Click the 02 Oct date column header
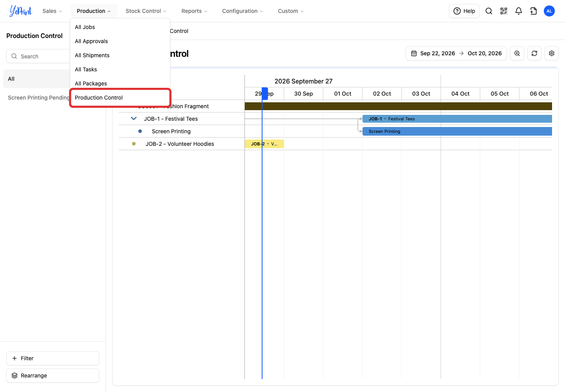This screenshot has width=565, height=392. [x=382, y=94]
